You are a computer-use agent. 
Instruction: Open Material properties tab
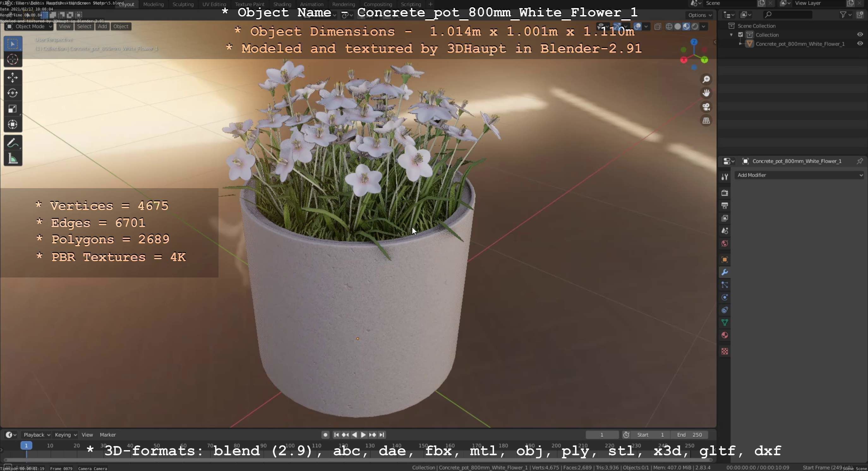(x=725, y=335)
